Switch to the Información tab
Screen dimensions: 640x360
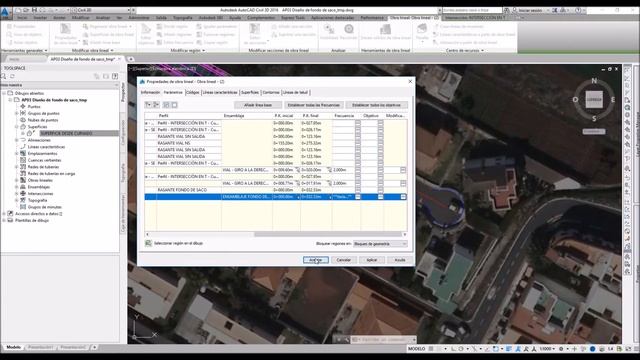tap(150, 93)
